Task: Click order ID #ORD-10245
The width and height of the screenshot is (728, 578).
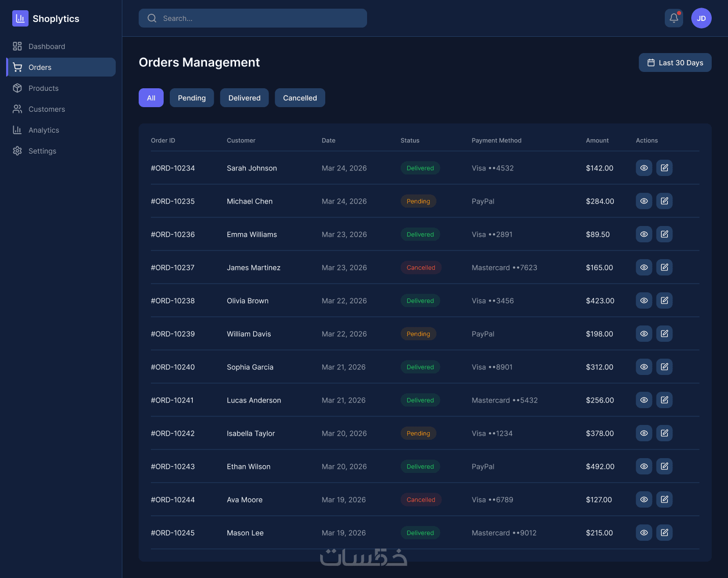Action: (173, 533)
